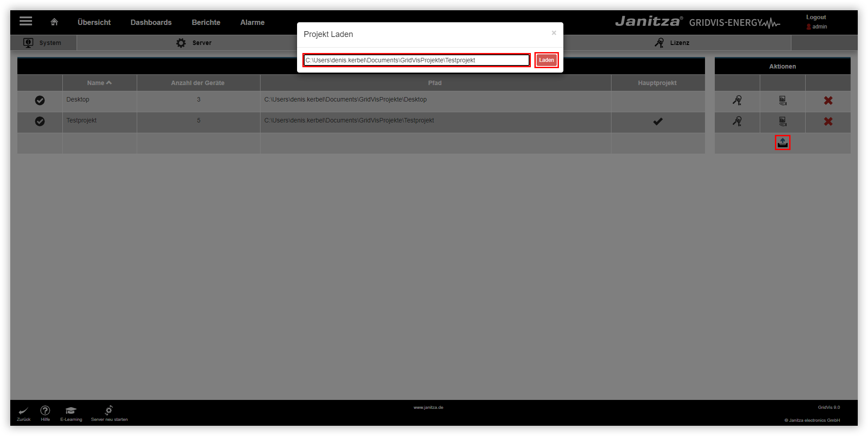Toggle Hauptprojekt checkmark for Testprojekt
Viewport: 868px width, 436px height.
(658, 121)
